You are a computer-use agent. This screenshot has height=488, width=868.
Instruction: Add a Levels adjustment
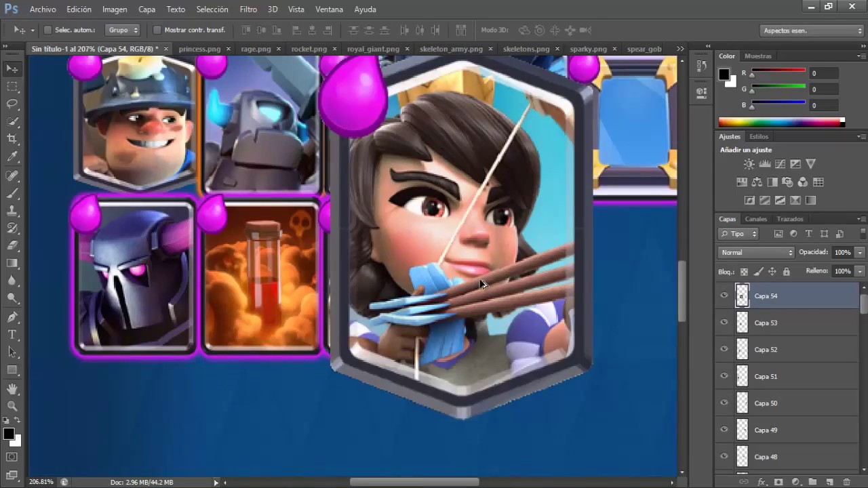(765, 164)
